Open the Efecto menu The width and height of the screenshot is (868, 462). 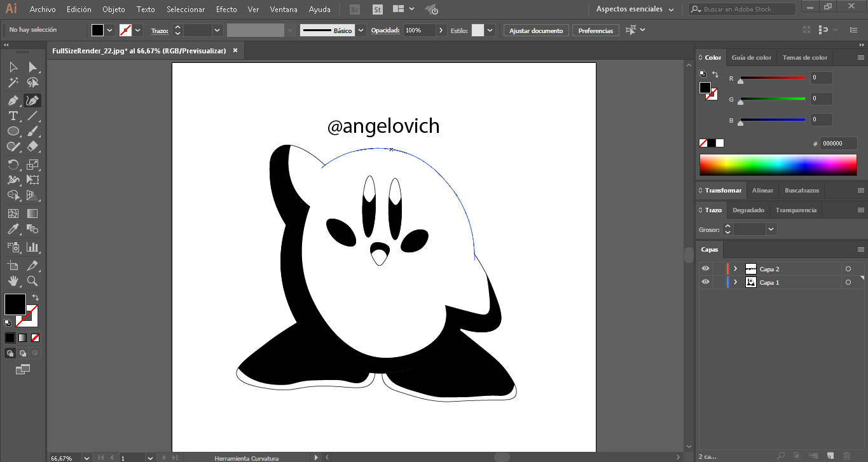click(x=226, y=10)
